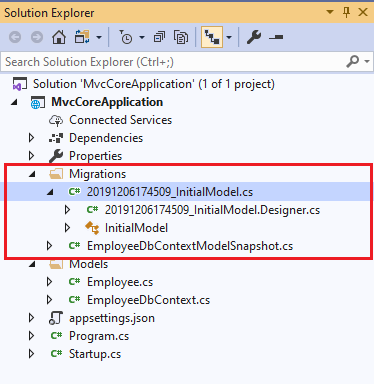Click the Visual Studio solution icon
Image resolution: width=374 pixels, height=384 pixels.
19,84
